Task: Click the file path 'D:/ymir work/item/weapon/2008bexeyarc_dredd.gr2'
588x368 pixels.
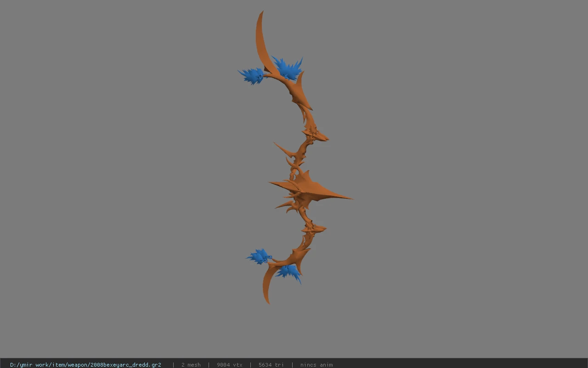Action: pyautogui.click(x=85, y=365)
